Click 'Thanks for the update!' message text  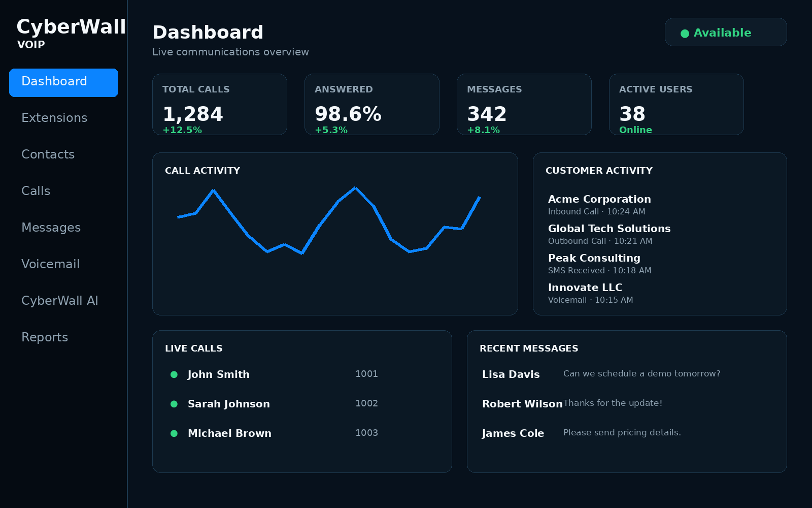[613, 403]
